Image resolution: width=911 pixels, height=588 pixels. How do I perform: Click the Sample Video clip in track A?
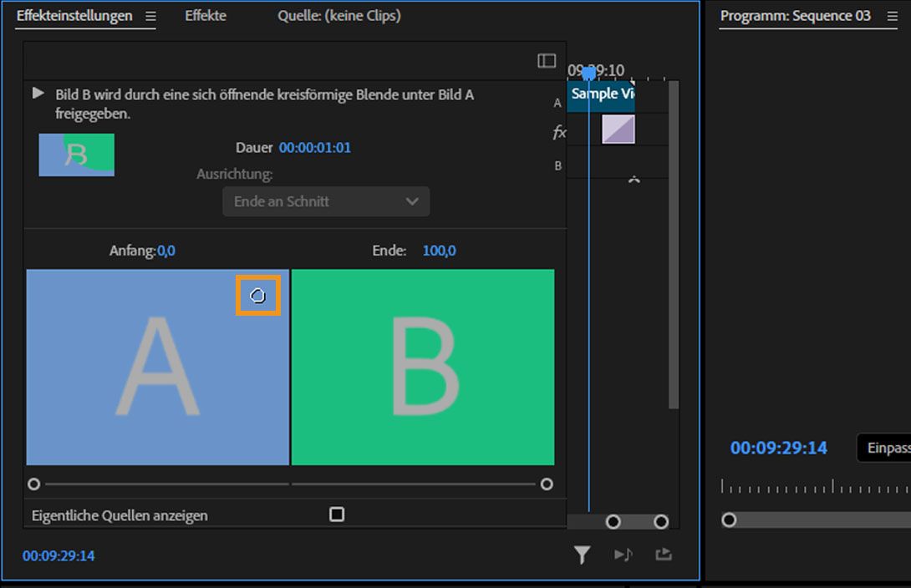(602, 94)
